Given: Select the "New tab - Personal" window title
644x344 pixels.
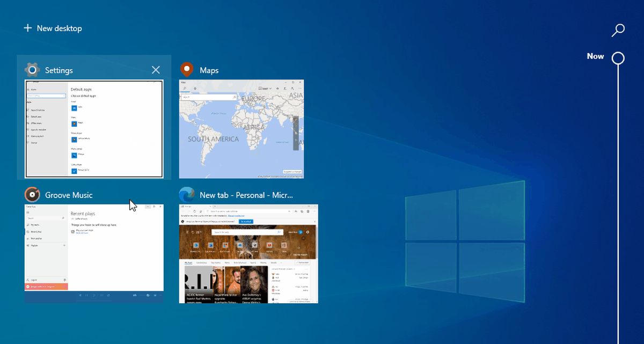Looking at the screenshot, I should click(x=246, y=195).
